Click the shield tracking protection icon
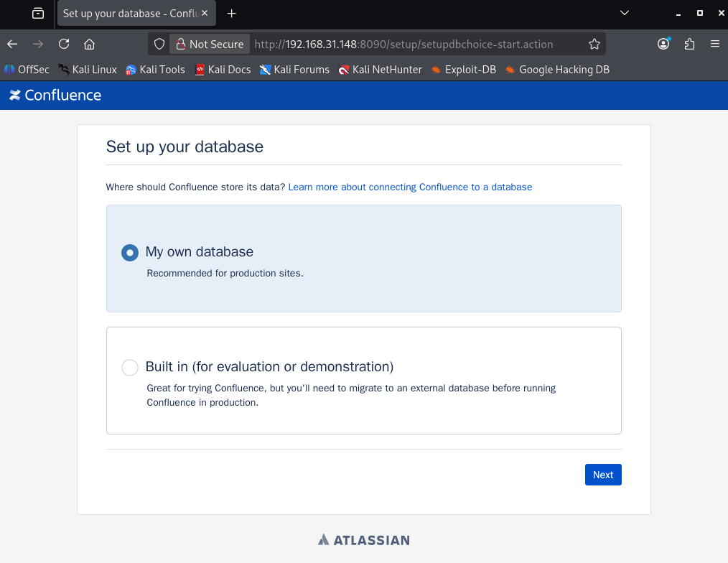This screenshot has width=728, height=563. 159,44
